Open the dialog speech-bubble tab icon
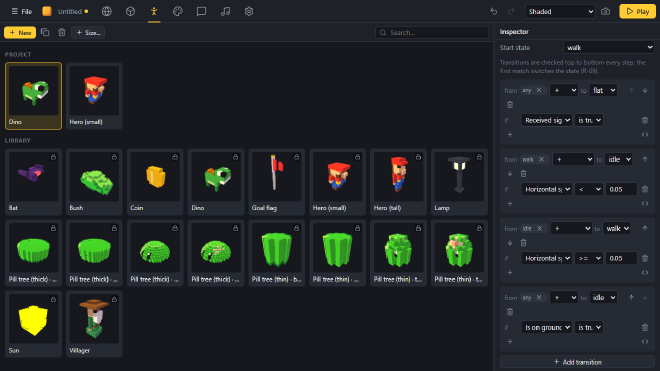The width and height of the screenshot is (660, 371). [x=201, y=11]
